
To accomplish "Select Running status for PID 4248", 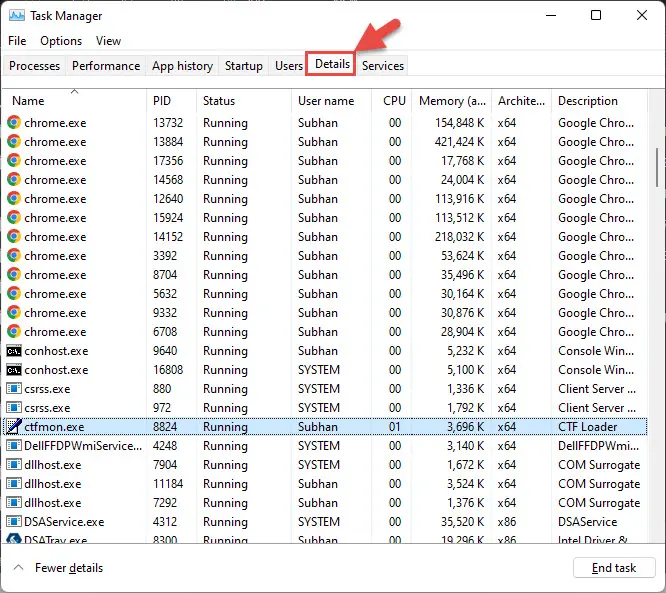I will 225,446.
